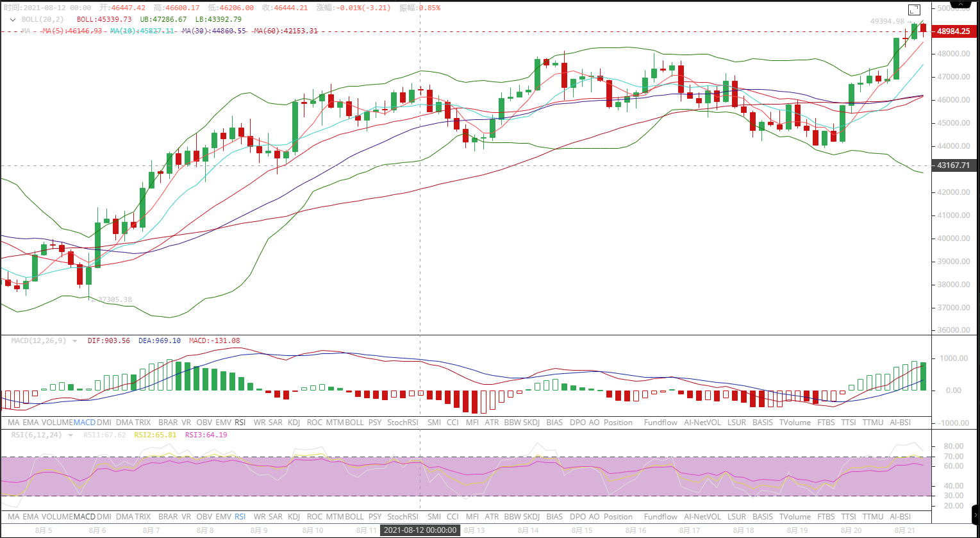Image resolution: width=980 pixels, height=538 pixels.
Task: Switch the bottom RSI panel to the MA tab
Action: 13,517
